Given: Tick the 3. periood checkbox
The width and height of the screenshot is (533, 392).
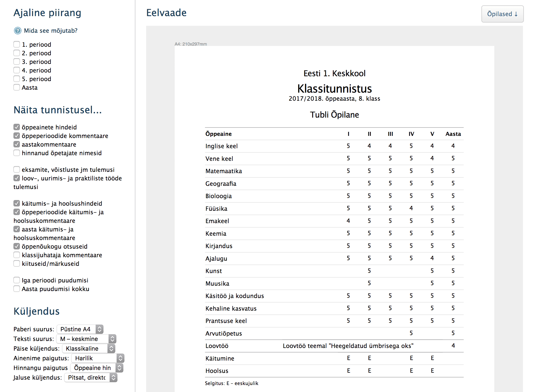Looking at the screenshot, I should click(x=17, y=61).
